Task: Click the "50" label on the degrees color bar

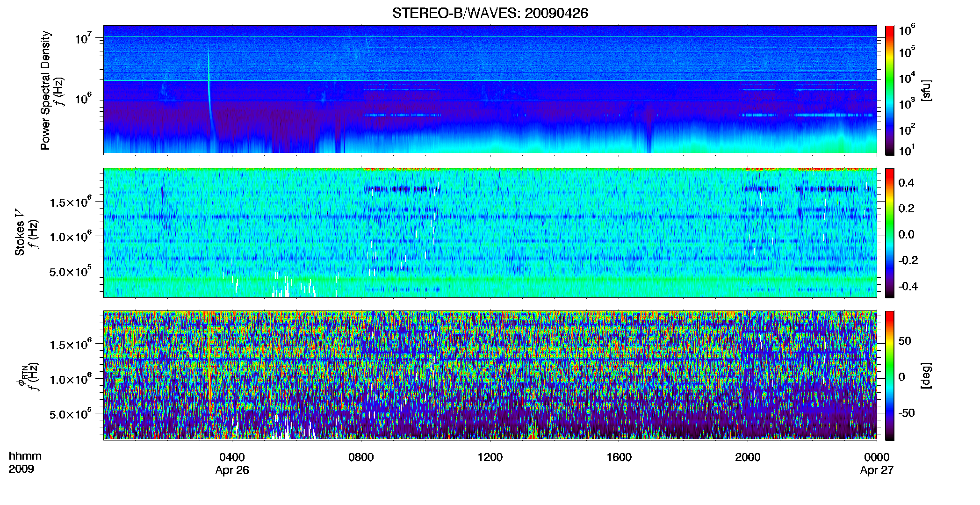Action: point(905,341)
